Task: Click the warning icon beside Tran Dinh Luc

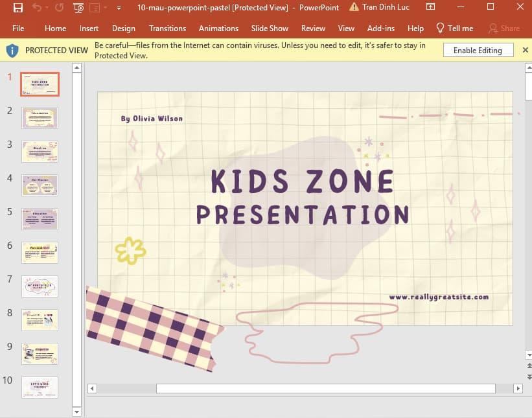Action: 354,8
